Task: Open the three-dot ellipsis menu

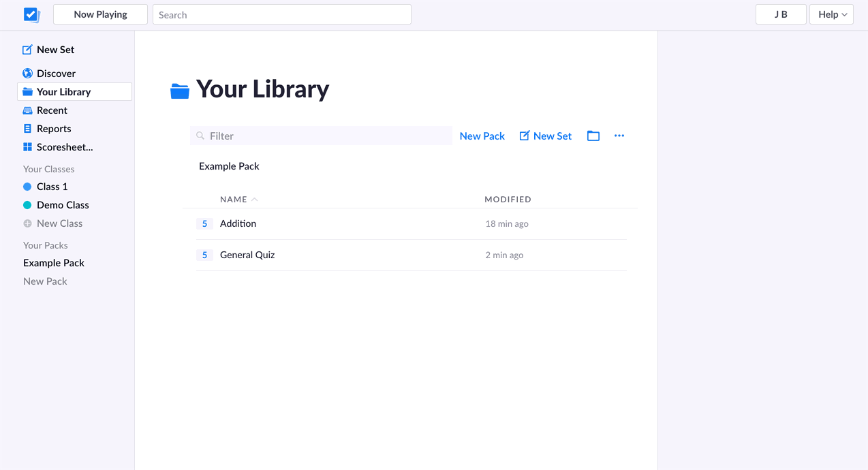Action: [619, 136]
